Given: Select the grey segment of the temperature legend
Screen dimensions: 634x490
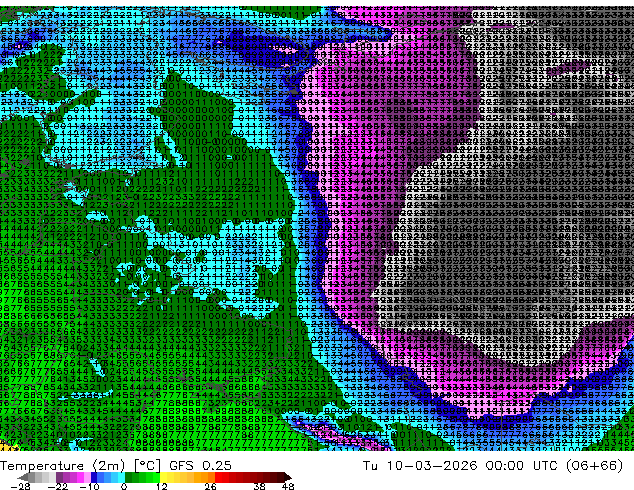Looking at the screenshot, I should pyautogui.click(x=42, y=477).
